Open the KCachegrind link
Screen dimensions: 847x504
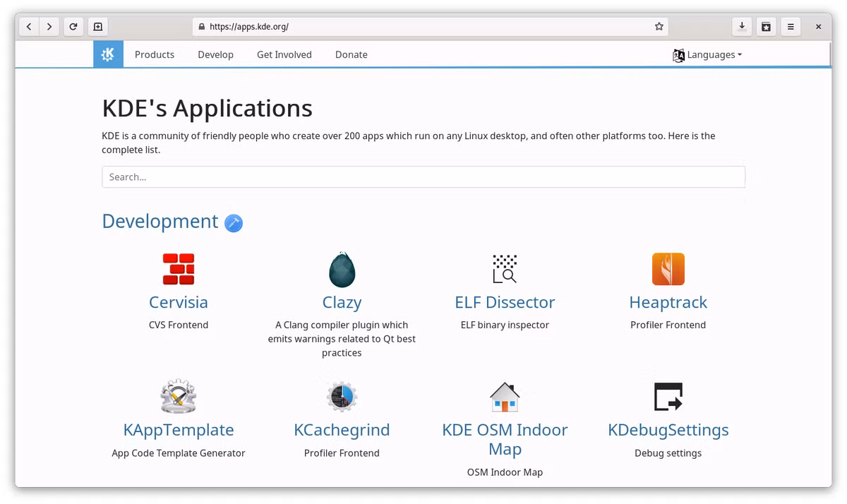pyautogui.click(x=342, y=430)
